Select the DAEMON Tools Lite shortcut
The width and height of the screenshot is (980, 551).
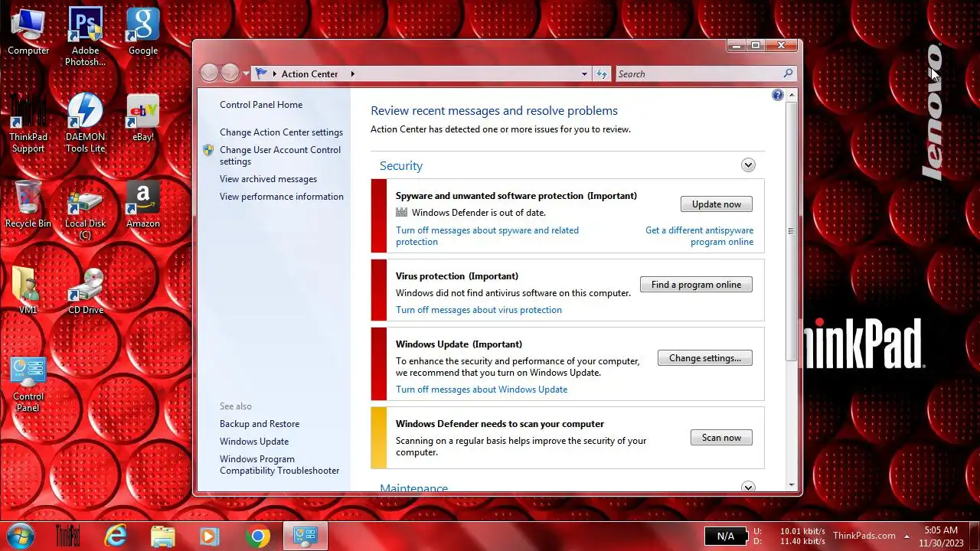85,124
